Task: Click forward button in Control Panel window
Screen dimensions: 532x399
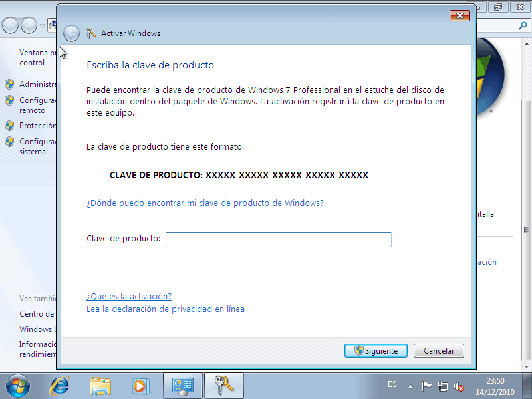Action: [x=29, y=25]
